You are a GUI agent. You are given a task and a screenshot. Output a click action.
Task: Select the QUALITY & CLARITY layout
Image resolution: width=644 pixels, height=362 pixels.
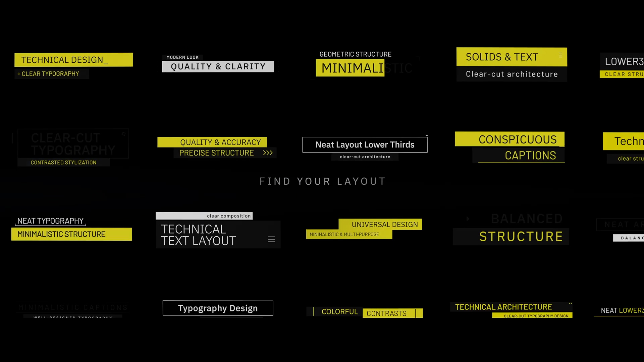point(218,66)
